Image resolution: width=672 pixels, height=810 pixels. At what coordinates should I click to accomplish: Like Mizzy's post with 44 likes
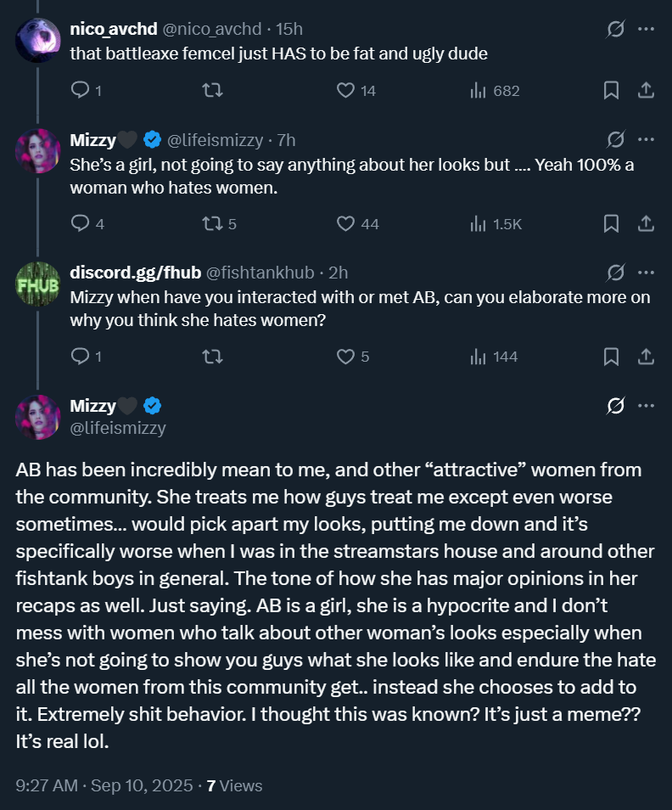345,223
